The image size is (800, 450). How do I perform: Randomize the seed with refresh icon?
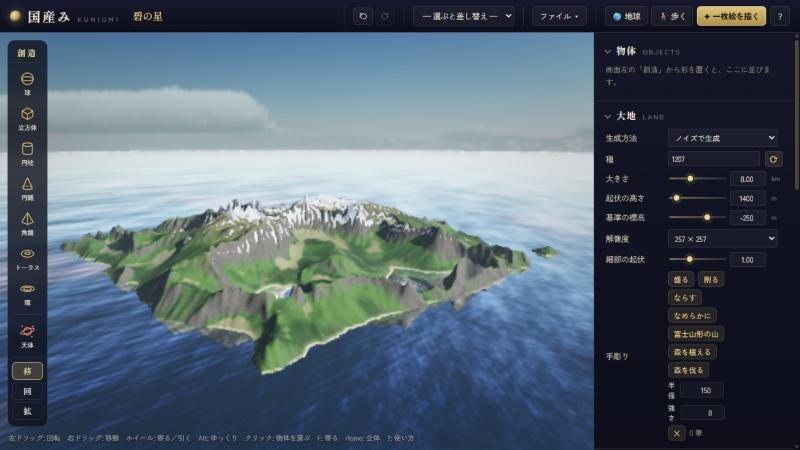click(x=773, y=159)
